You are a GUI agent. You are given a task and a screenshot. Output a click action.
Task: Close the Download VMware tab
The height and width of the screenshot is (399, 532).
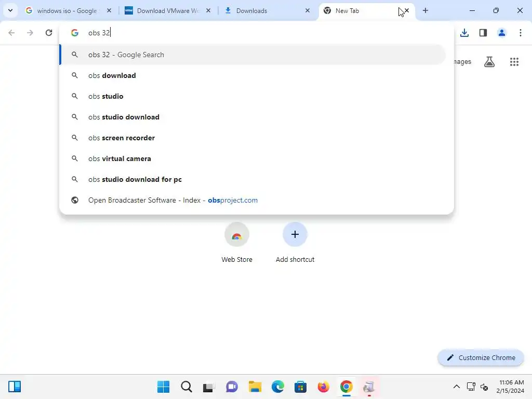208,10
